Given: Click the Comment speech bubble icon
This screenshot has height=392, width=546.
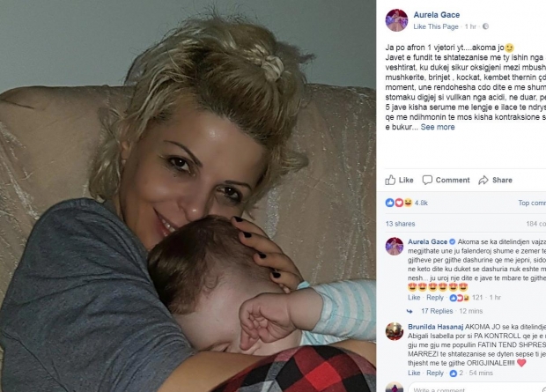Looking at the screenshot, I should tap(427, 180).
